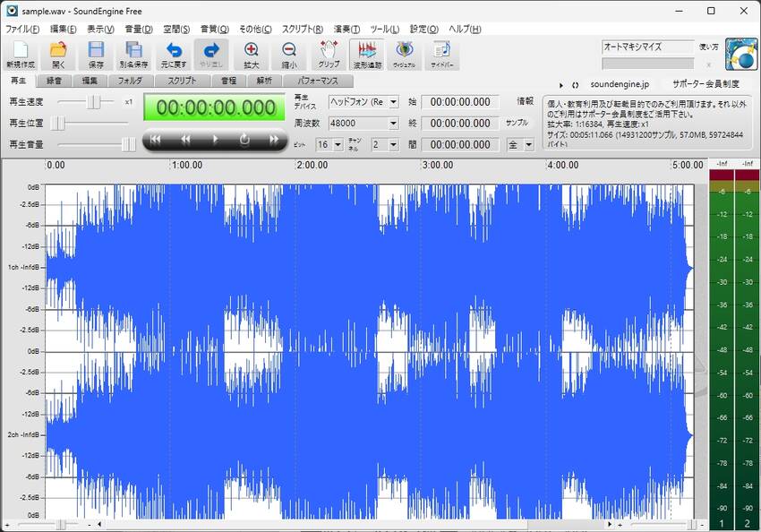Click the オートマキシマイズ text field
The height and width of the screenshot is (532, 761).
[x=648, y=47]
